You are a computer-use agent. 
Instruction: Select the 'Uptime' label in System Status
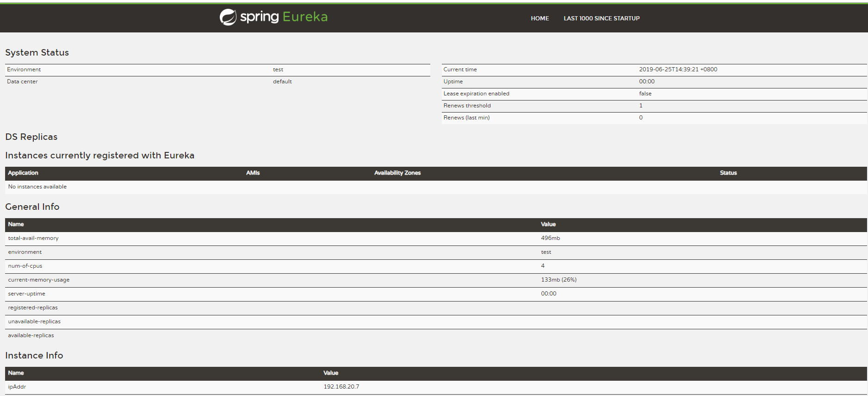point(453,82)
